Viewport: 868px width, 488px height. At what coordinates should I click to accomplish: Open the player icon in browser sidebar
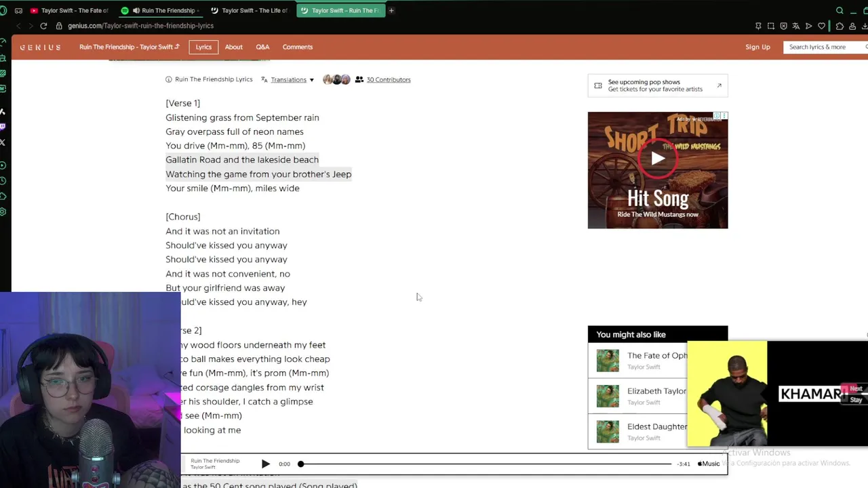point(3,165)
